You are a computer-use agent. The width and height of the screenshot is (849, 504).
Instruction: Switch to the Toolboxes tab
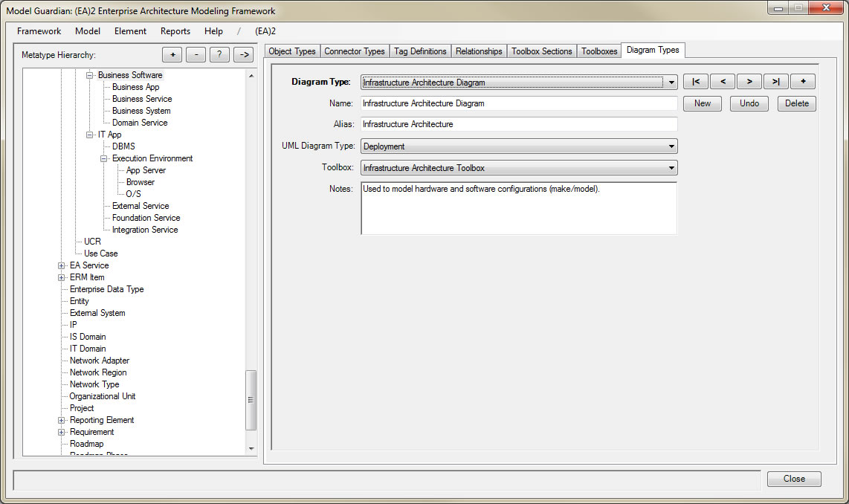(599, 51)
